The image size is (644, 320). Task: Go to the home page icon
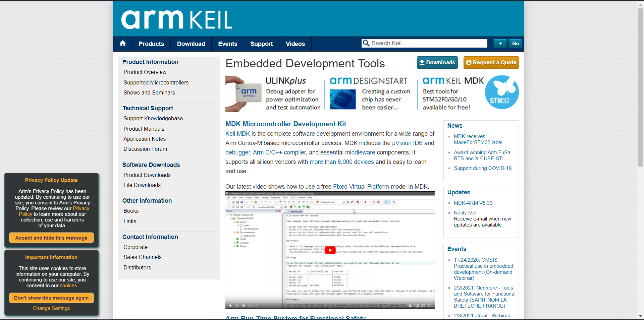click(x=123, y=44)
